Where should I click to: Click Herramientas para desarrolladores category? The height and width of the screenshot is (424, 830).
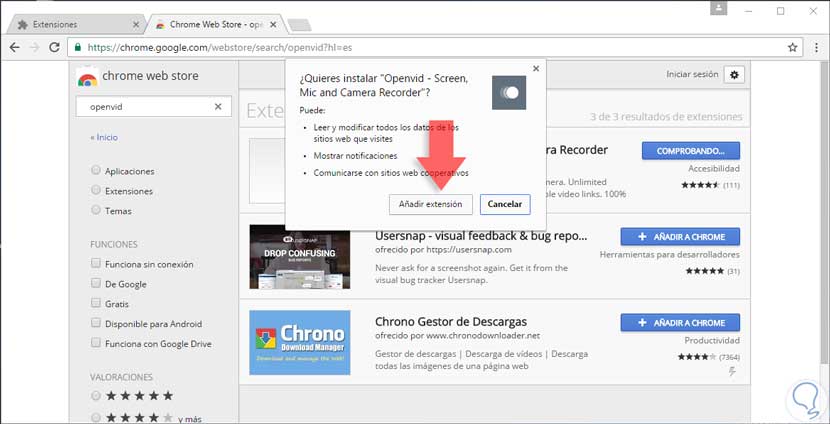(x=670, y=255)
